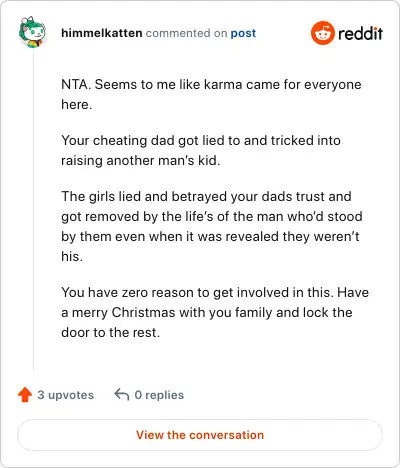Click the text 'raising another man's kid.'

[140, 161]
